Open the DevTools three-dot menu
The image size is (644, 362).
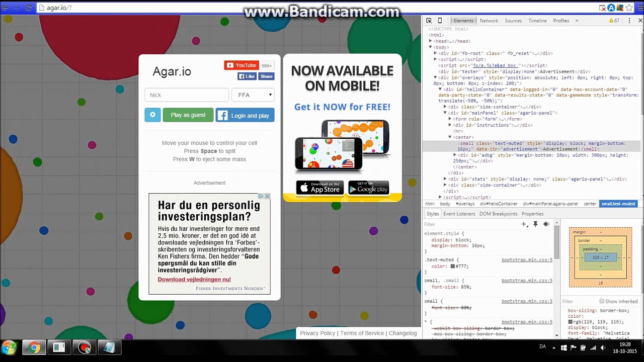[x=629, y=21]
